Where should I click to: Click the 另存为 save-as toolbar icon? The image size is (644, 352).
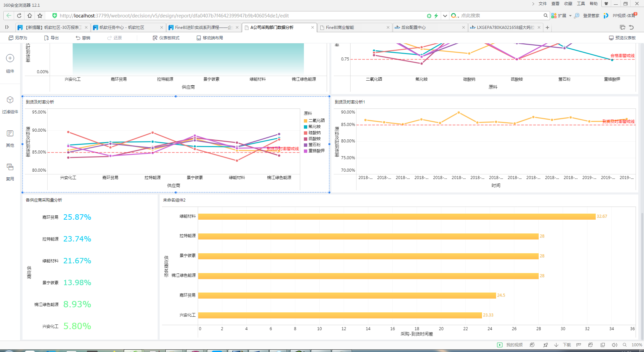coord(11,38)
